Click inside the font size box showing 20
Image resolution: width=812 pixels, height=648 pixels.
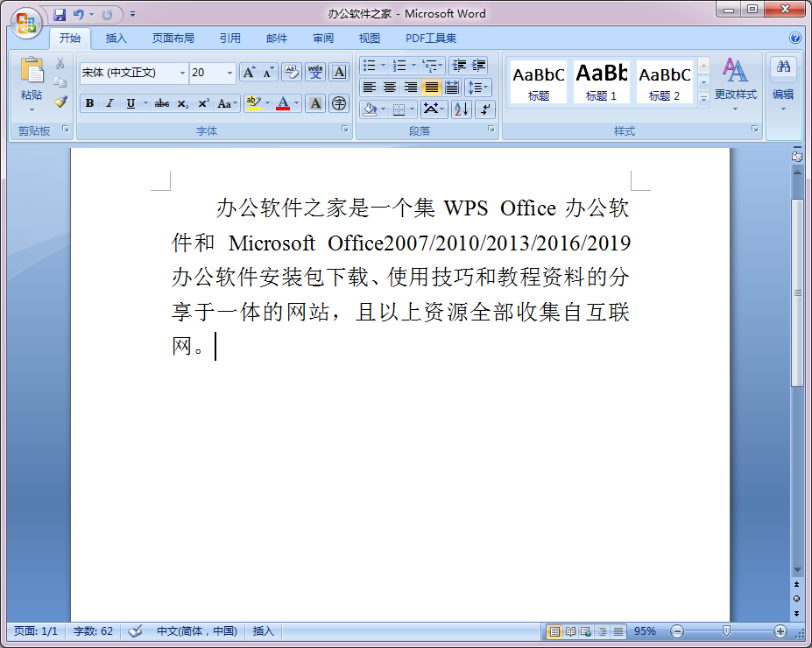click(x=207, y=73)
